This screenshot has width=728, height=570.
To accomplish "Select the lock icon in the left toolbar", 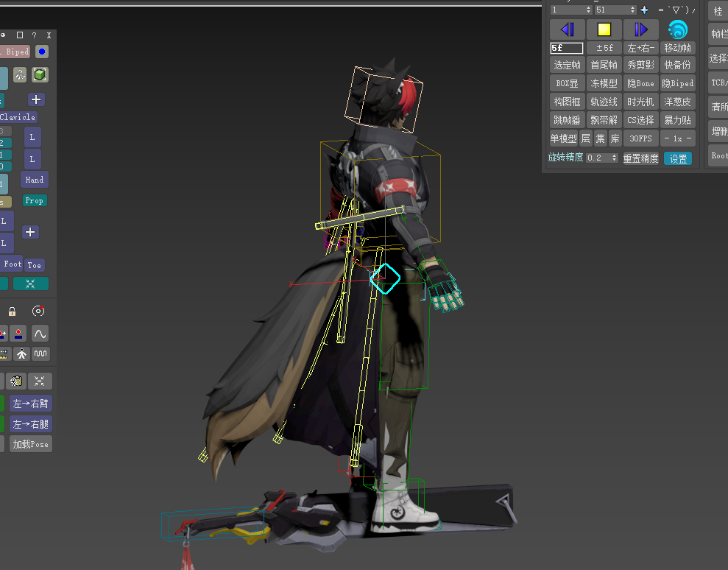I will point(12,312).
